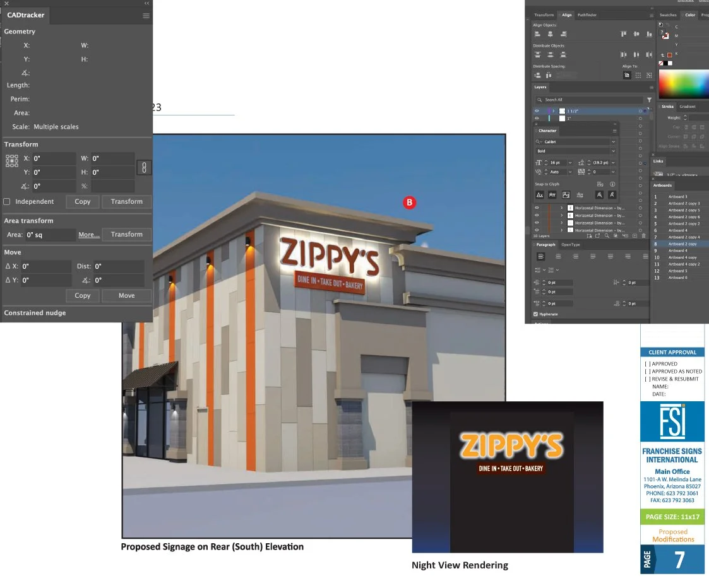This screenshot has height=588, width=709.
Task: Toggle the Hyphenate checkbox
Action: tap(536, 314)
